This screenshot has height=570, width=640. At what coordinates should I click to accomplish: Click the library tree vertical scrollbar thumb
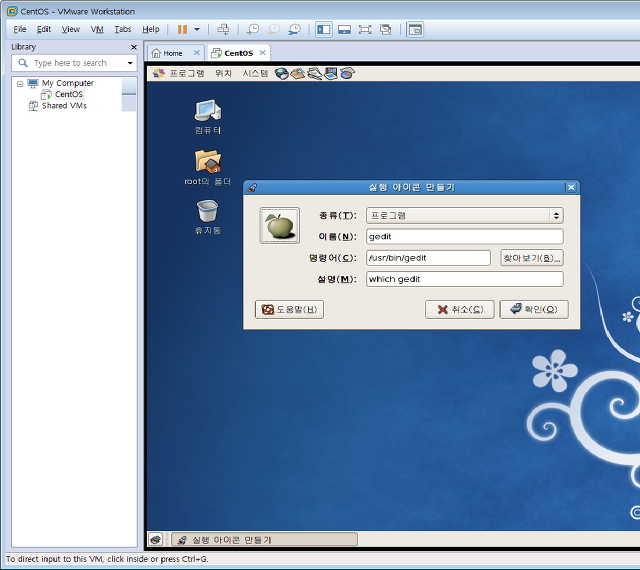tap(129, 86)
